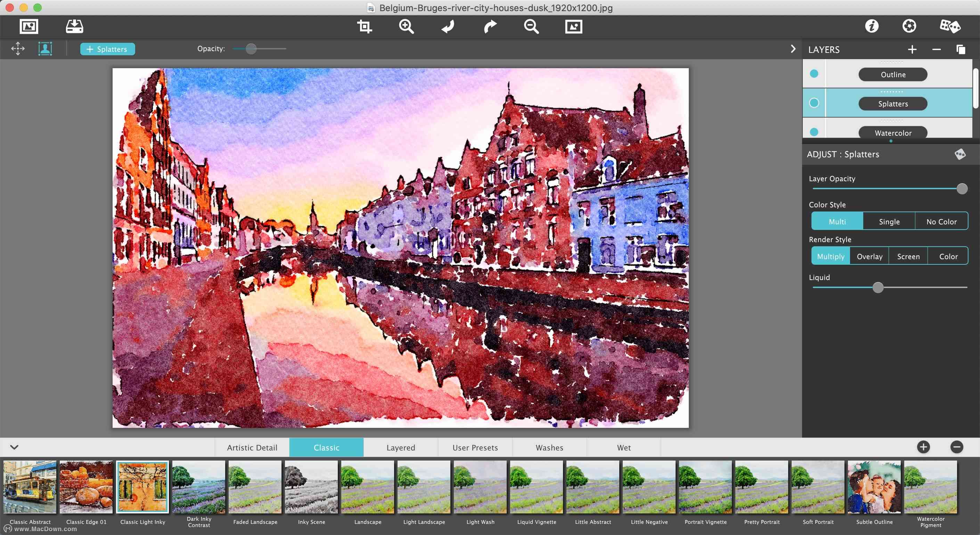This screenshot has height=535, width=980.
Task: Select the Layered tab in presets
Action: click(x=400, y=447)
